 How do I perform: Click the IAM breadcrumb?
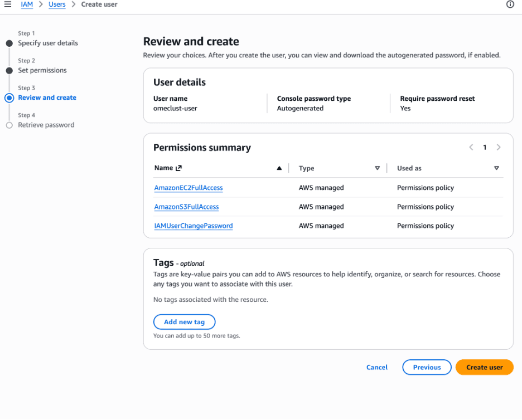(27, 4)
